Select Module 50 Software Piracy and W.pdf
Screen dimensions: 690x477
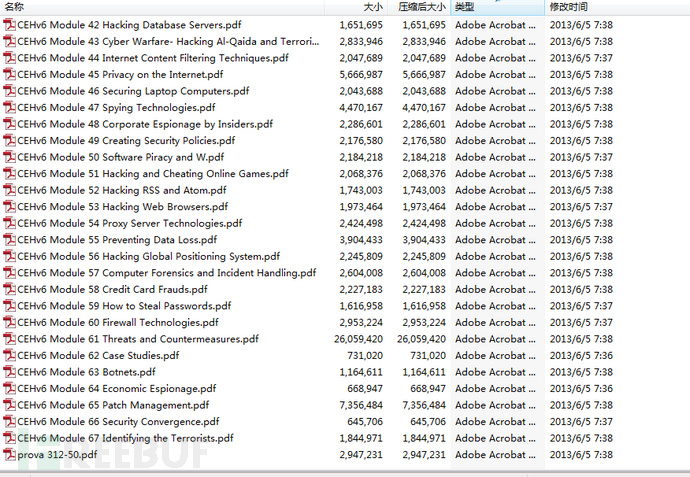(x=121, y=157)
